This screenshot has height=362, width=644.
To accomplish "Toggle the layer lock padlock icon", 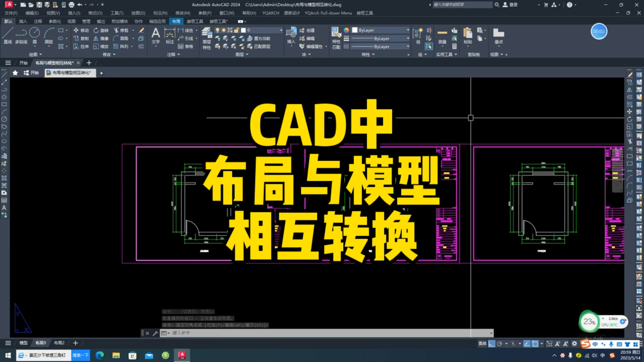I will (x=236, y=30).
